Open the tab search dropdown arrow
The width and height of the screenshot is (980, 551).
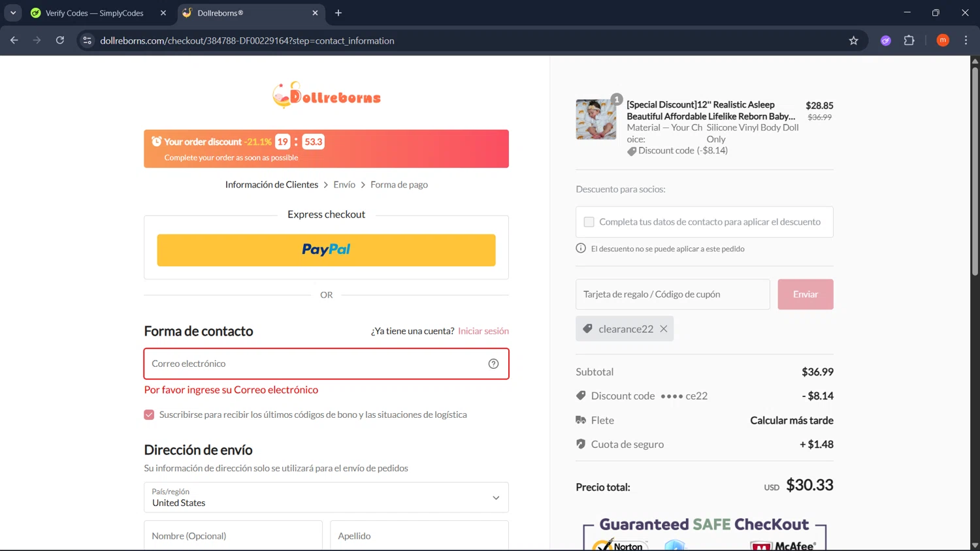coord(13,13)
